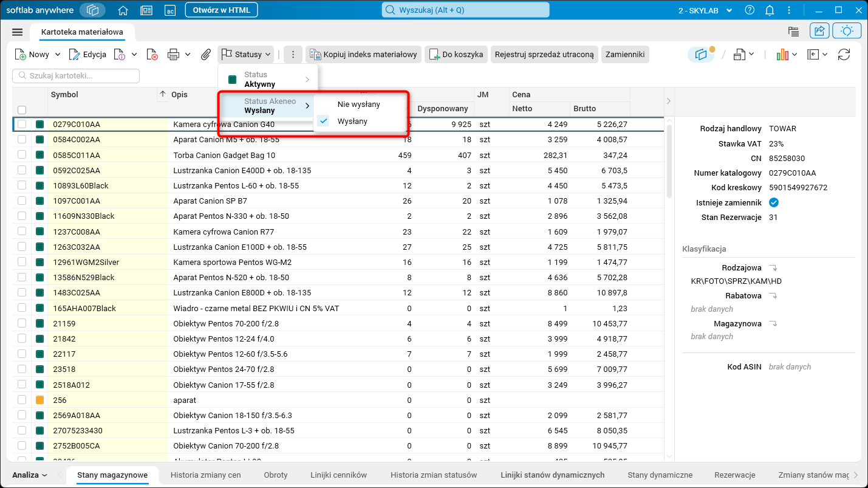The height and width of the screenshot is (488, 868).
Task: Show notifications via the bell icon
Action: click(770, 10)
